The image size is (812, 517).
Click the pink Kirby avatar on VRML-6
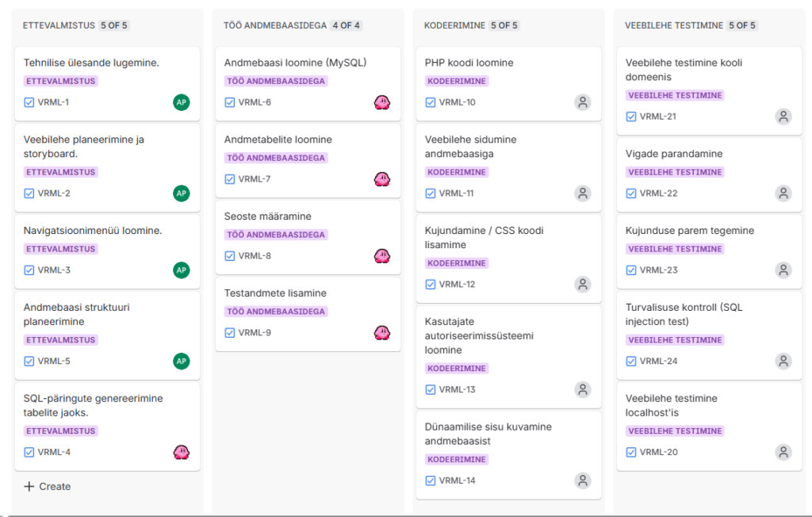tap(382, 102)
